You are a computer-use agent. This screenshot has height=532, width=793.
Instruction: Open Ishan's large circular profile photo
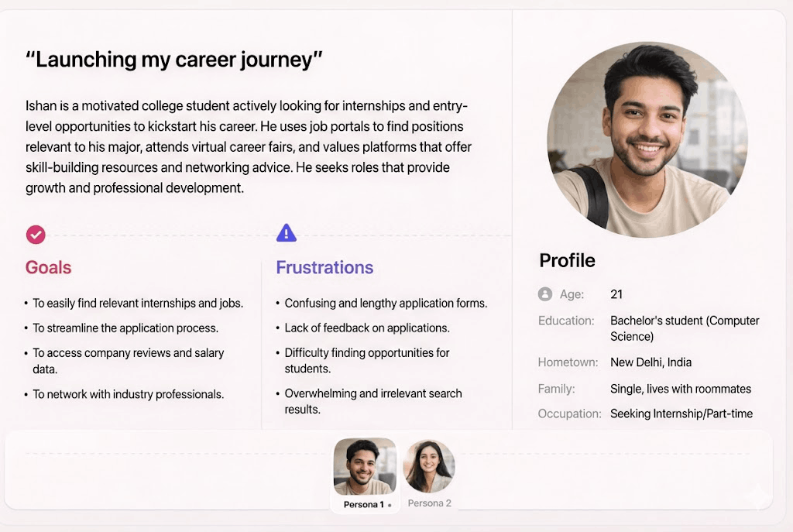pyautogui.click(x=647, y=140)
